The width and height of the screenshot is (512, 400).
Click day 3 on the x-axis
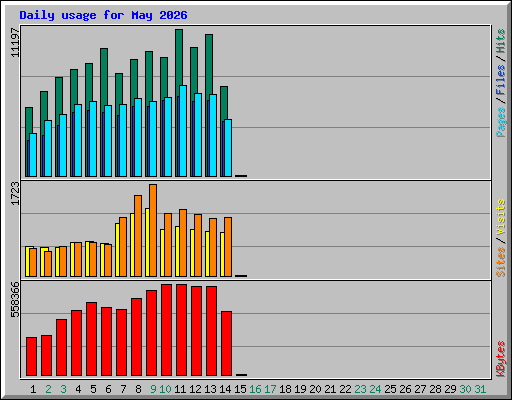[x=63, y=389]
